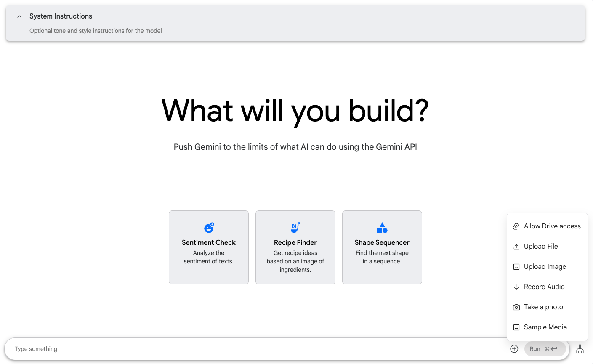The width and height of the screenshot is (593, 364).
Task: Click the plus insert media icon
Action: pos(514,349)
